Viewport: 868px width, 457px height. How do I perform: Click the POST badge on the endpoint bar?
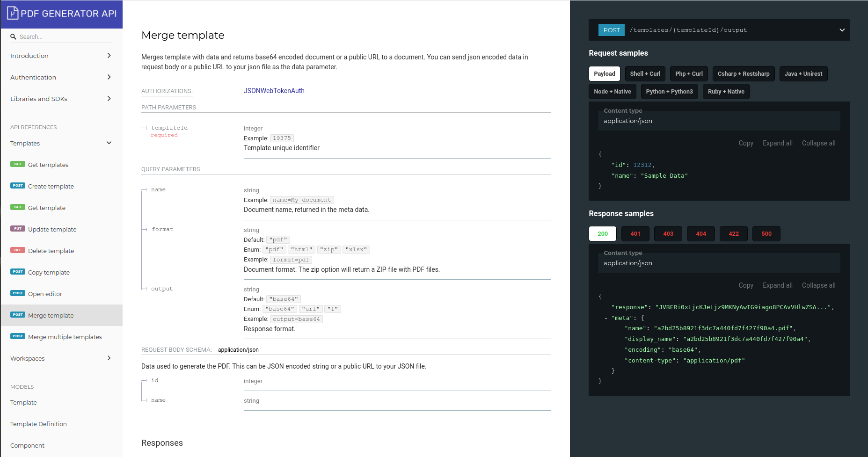click(x=611, y=29)
